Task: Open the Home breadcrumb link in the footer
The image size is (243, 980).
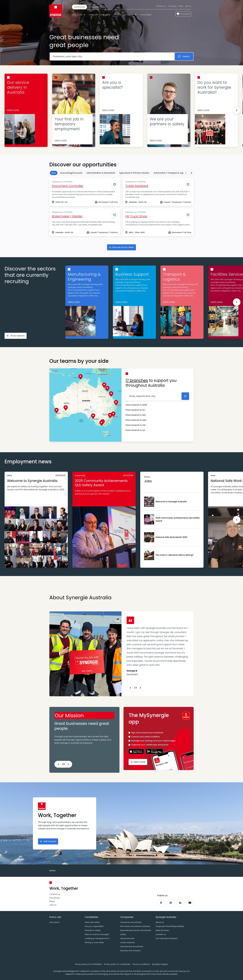Action: pos(52,870)
